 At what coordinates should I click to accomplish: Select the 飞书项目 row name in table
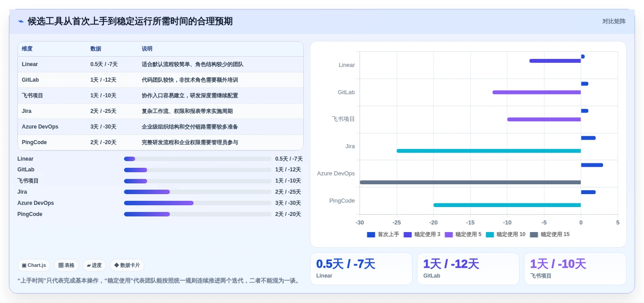(33, 95)
